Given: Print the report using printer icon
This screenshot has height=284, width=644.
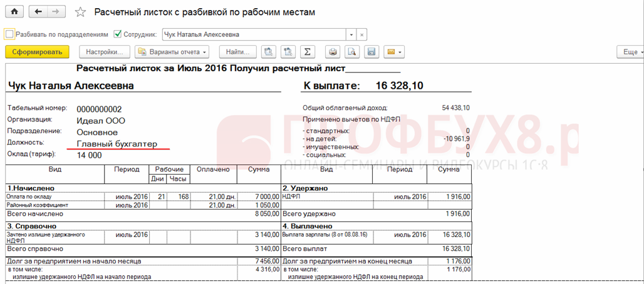Looking at the screenshot, I should click(x=333, y=51).
